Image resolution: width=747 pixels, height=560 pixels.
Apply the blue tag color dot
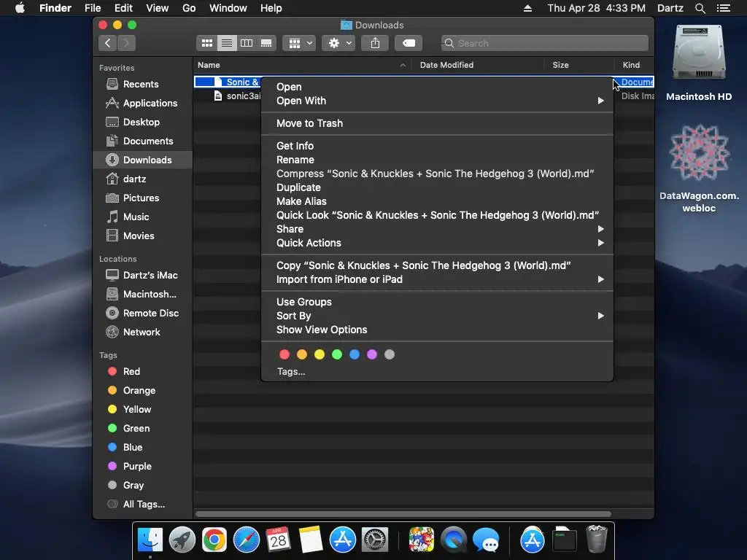[355, 354]
